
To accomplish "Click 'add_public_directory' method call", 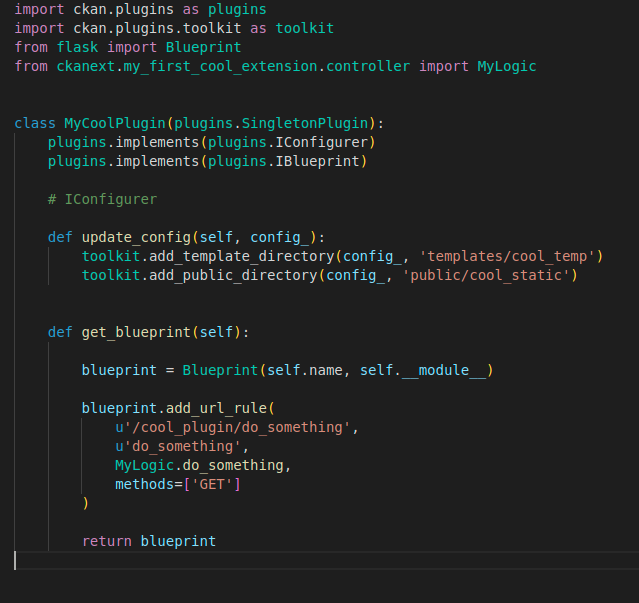I will pyautogui.click(x=233, y=275).
